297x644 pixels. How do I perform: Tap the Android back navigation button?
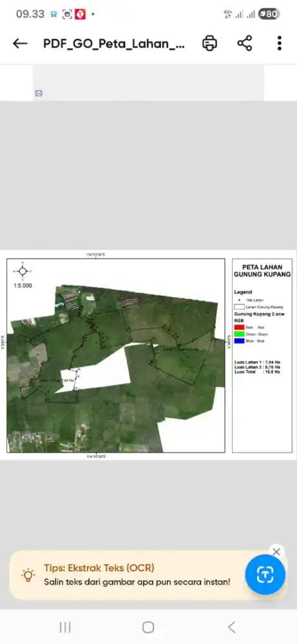[x=232, y=627]
